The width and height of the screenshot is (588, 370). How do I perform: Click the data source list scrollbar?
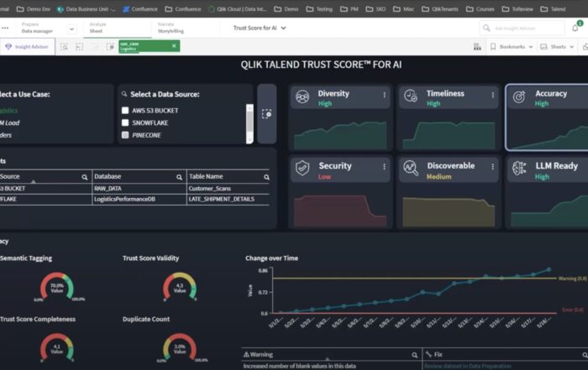(x=249, y=123)
